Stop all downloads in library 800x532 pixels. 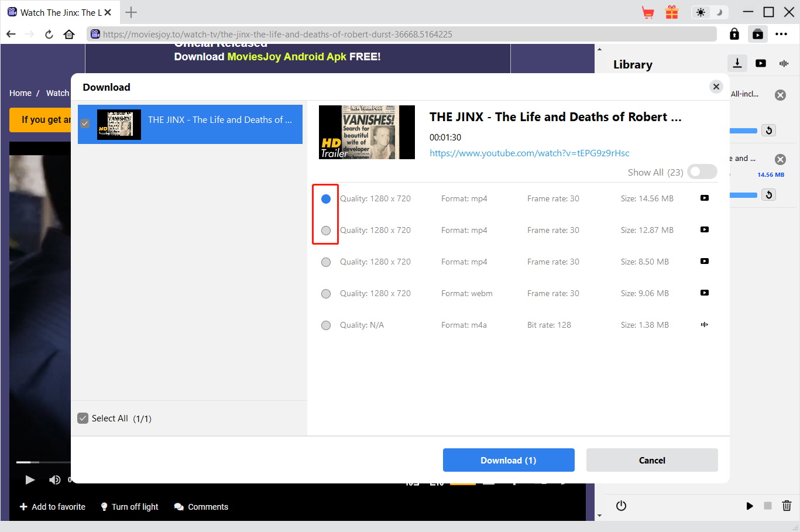pos(768,506)
